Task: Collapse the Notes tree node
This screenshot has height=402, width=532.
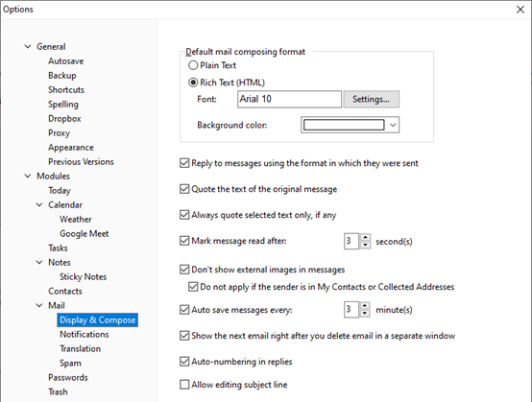Action: click(x=39, y=262)
